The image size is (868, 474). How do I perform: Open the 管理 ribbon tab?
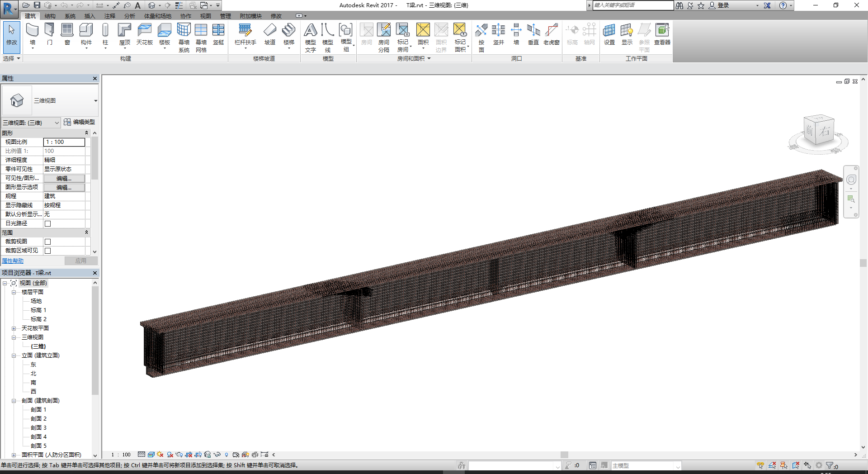[x=226, y=15]
